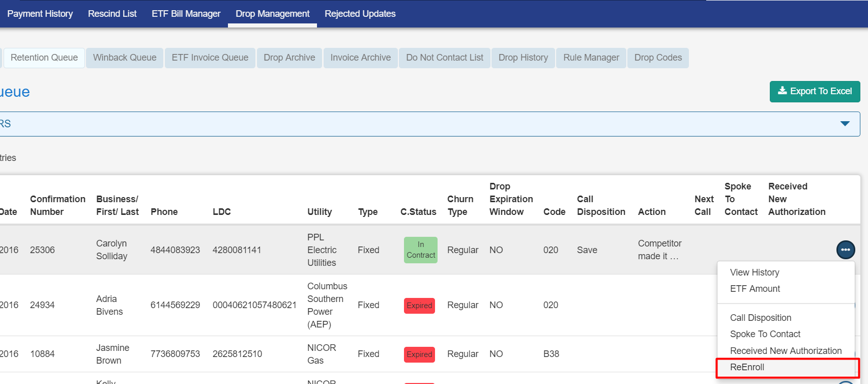Click the Save call disposition cell
Screen dimensions: 868x384
click(587, 250)
